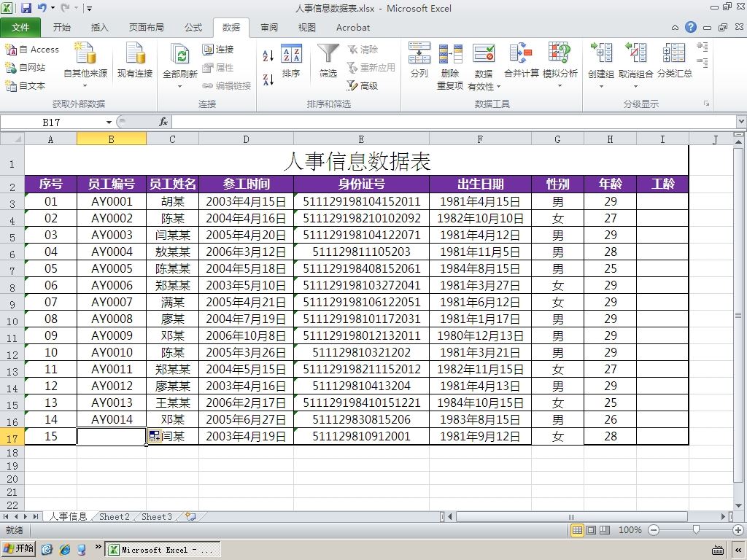Screen dimensions: 747x560
Task: Toggle the Filter (筛选) funnel
Action: pyautogui.click(x=328, y=61)
